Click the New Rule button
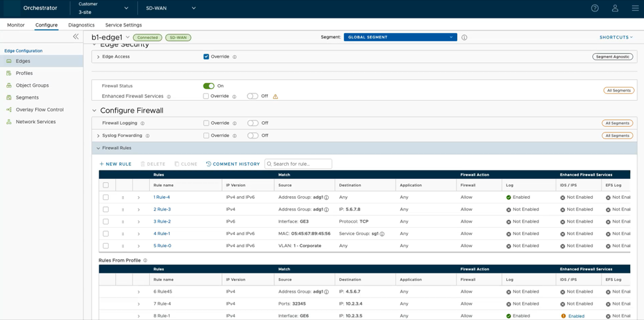 click(115, 164)
